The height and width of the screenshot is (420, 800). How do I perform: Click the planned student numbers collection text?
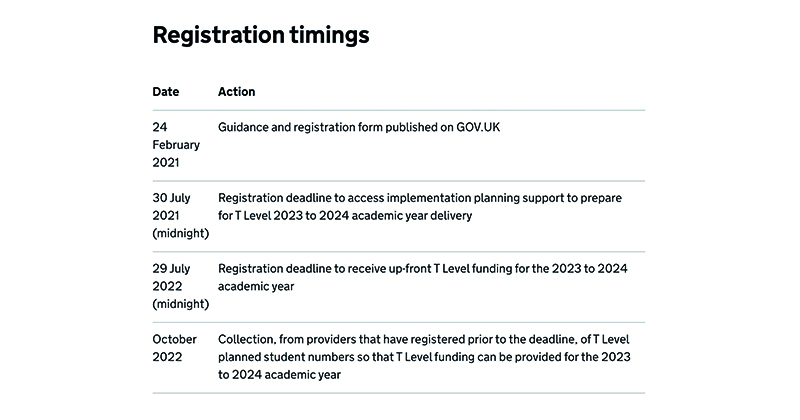[424, 357]
